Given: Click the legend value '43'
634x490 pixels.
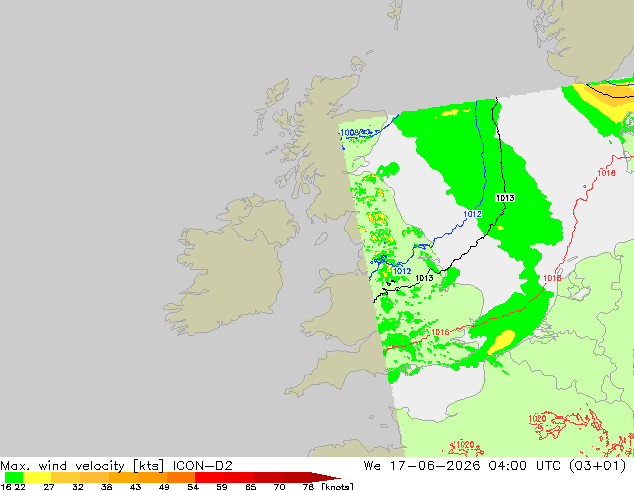Looking at the screenshot, I should (x=135, y=486).
